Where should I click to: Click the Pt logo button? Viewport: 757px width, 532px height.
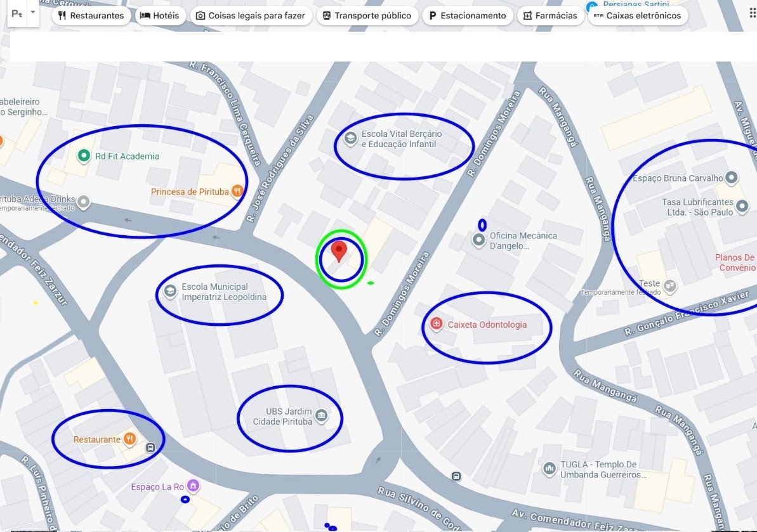coord(17,13)
